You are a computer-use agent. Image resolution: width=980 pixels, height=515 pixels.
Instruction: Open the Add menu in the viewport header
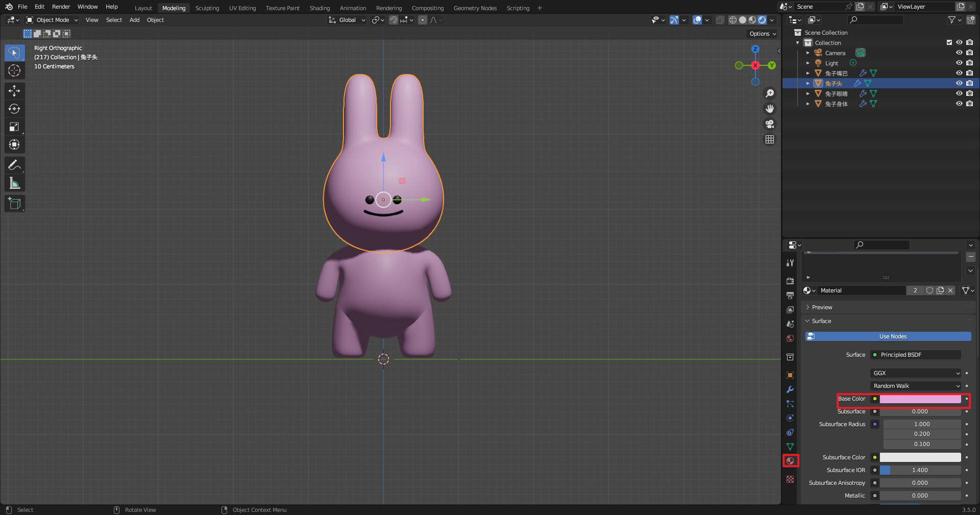click(x=134, y=20)
